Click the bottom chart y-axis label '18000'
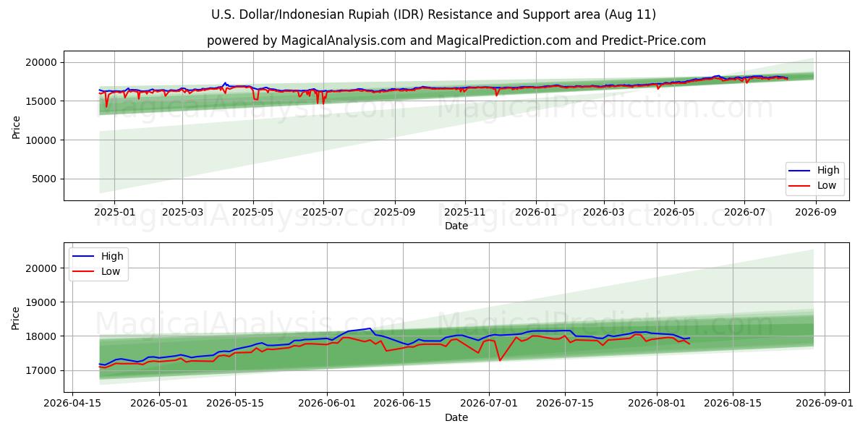The height and width of the screenshot is (434, 868). point(41,336)
